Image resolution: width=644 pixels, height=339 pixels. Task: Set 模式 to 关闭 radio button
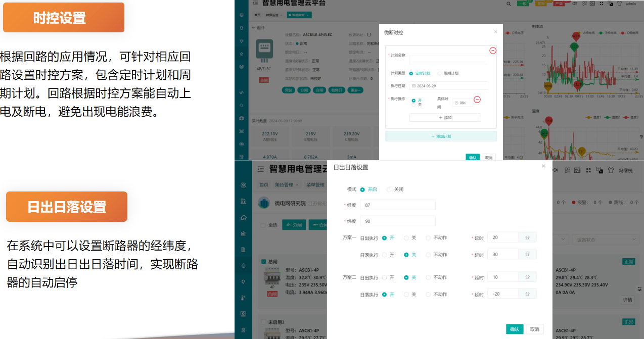point(389,190)
